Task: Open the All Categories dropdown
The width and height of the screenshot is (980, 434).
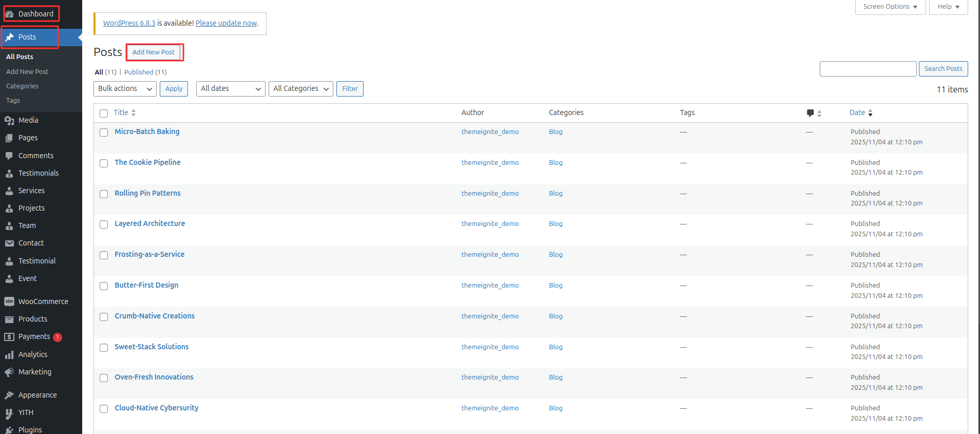Action: [300, 89]
